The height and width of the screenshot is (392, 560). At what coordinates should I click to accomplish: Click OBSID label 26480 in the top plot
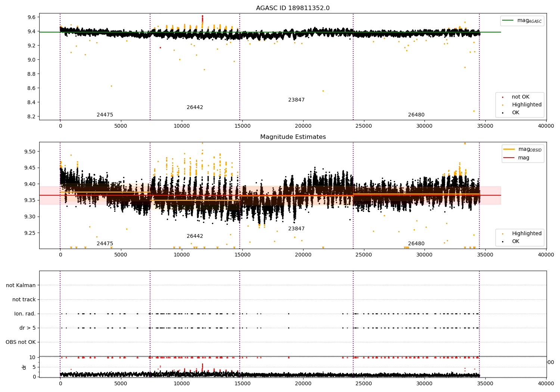(416, 115)
